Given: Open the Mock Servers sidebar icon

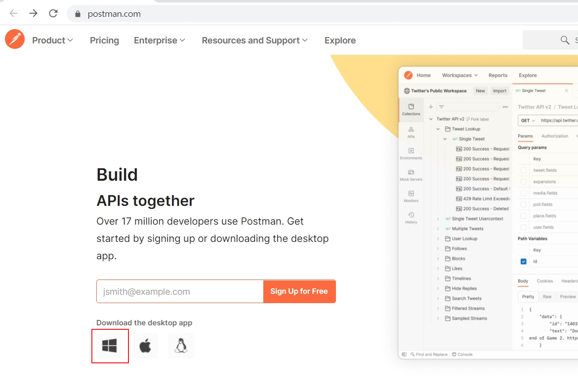Looking at the screenshot, I should tap(411, 175).
